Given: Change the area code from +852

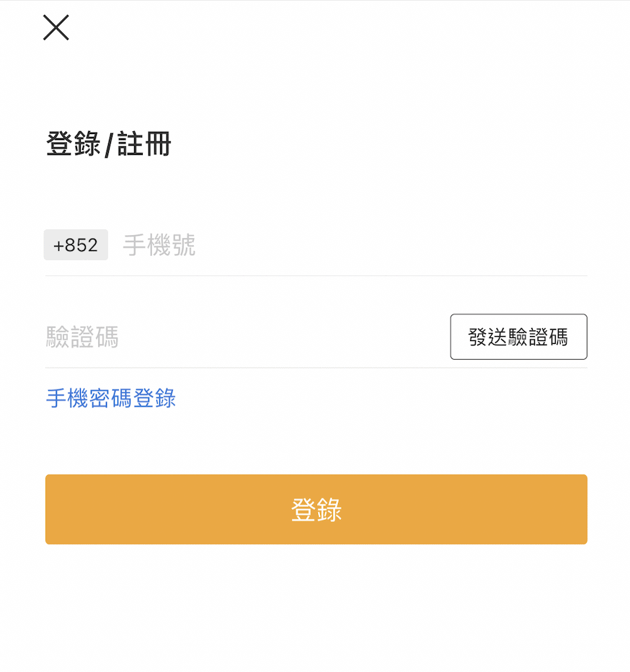Looking at the screenshot, I should click(76, 245).
